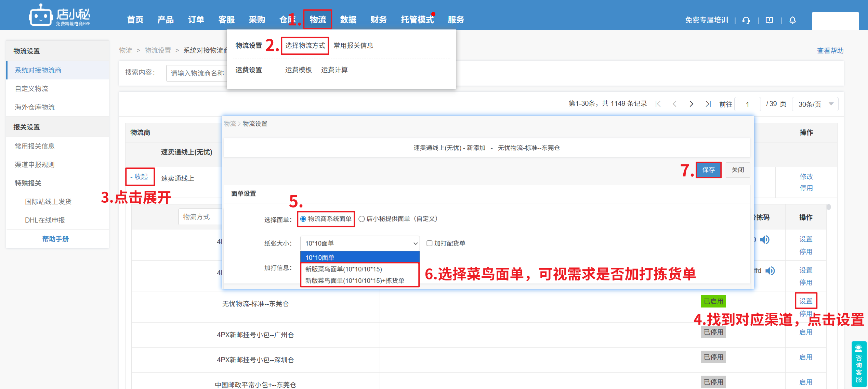Open the 纸张大小 dropdown
This screenshot has height=389, width=868.
pos(360,243)
